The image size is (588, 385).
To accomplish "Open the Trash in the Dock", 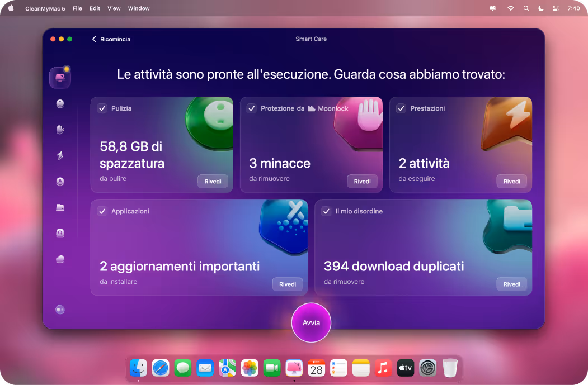I will click(450, 368).
